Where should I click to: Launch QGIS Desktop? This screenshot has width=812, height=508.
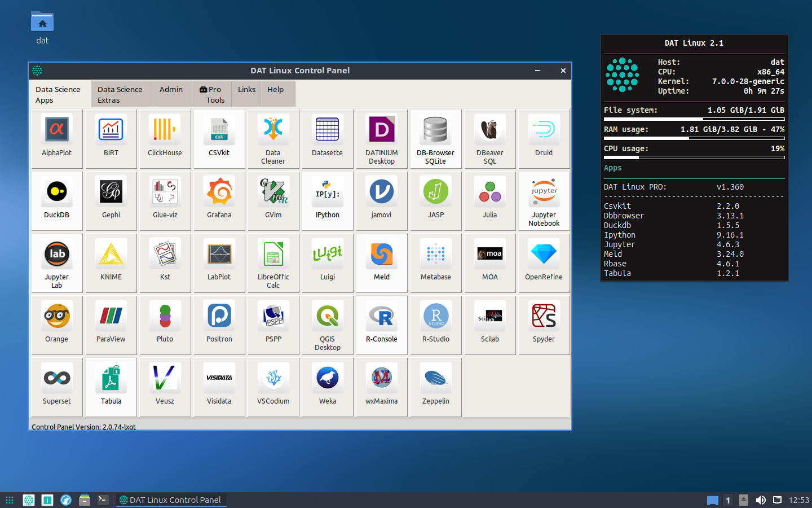click(x=328, y=325)
